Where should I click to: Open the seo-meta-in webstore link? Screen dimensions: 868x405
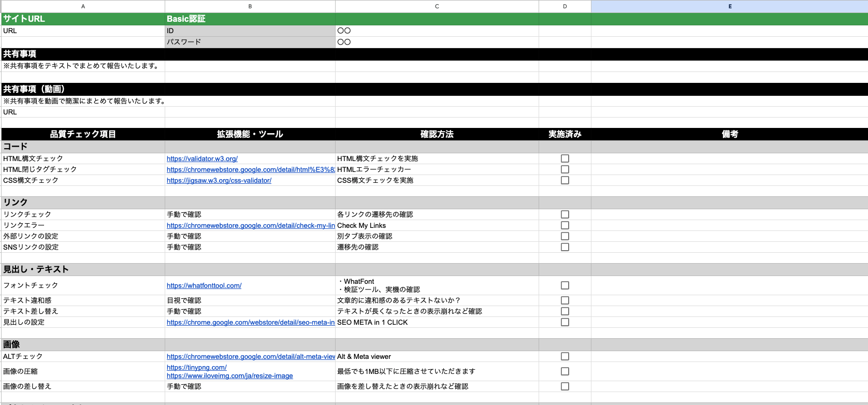(251, 322)
